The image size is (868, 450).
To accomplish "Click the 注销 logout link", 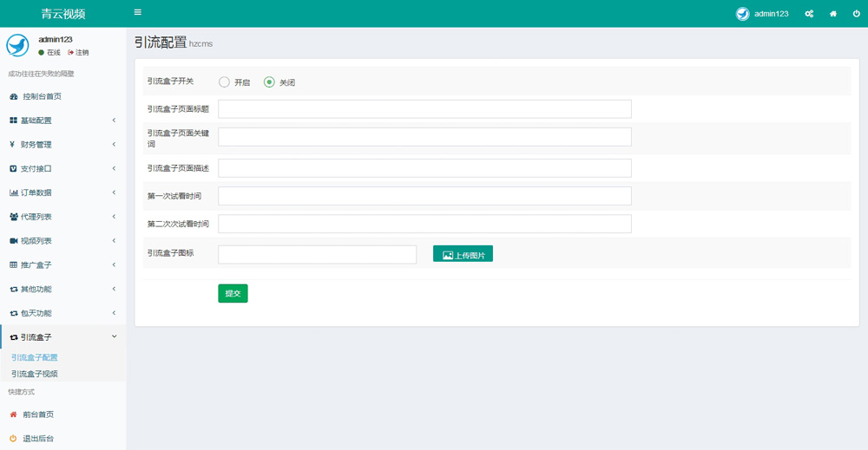I will click(x=78, y=53).
